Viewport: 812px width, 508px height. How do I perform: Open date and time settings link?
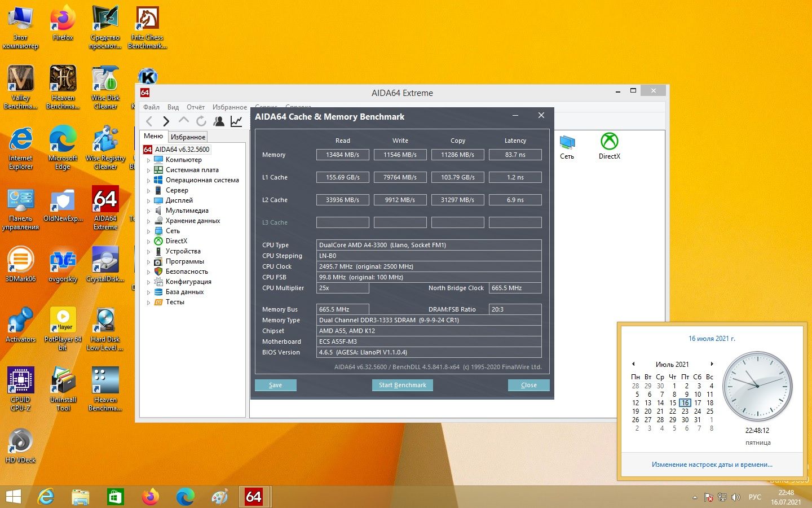click(712, 465)
